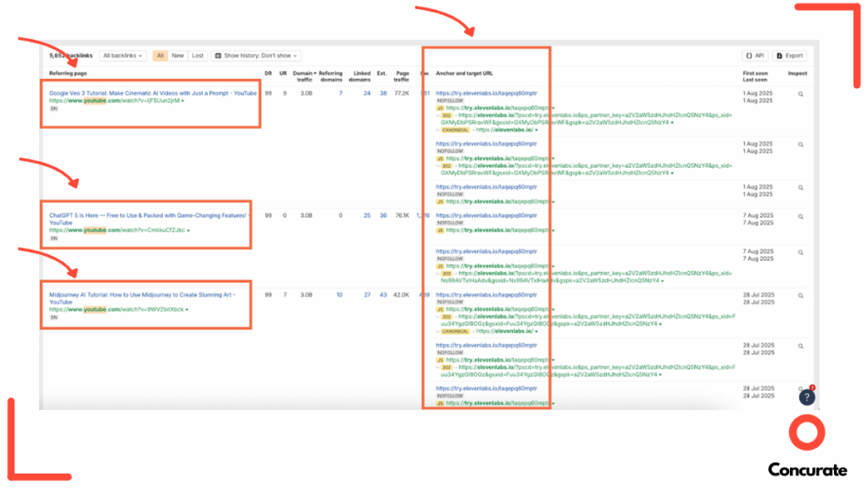Image resolution: width=868 pixels, height=488 pixels.
Task: Expand caret after Ns99AVTxlHaAdv redirect URL
Action: pyautogui.click(x=663, y=281)
